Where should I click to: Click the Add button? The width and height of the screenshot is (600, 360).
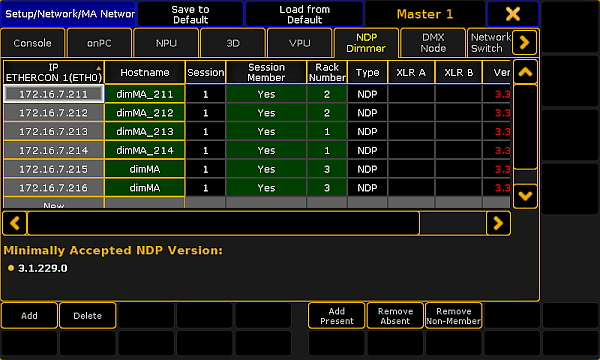click(29, 316)
